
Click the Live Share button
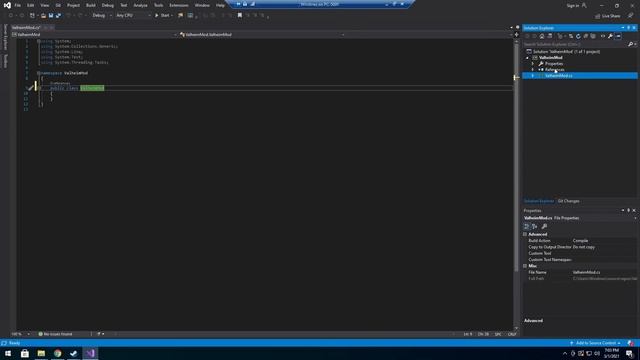pyautogui.click(x=607, y=16)
